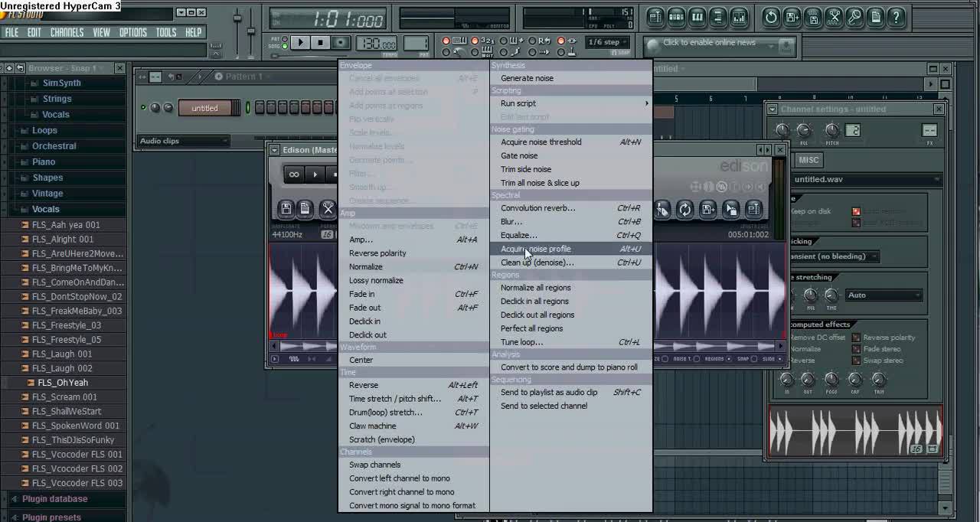Choose Send to playlist as audio clip
The image size is (980, 522).
click(x=570, y=393)
